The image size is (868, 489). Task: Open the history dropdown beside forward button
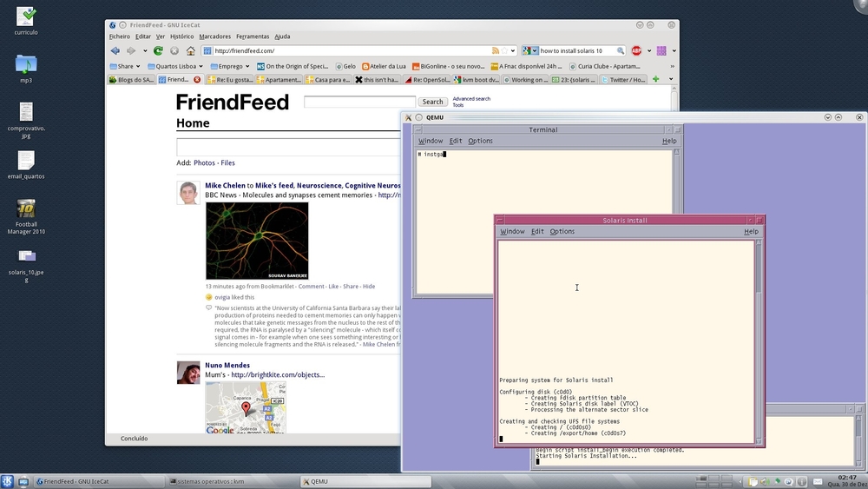point(145,50)
